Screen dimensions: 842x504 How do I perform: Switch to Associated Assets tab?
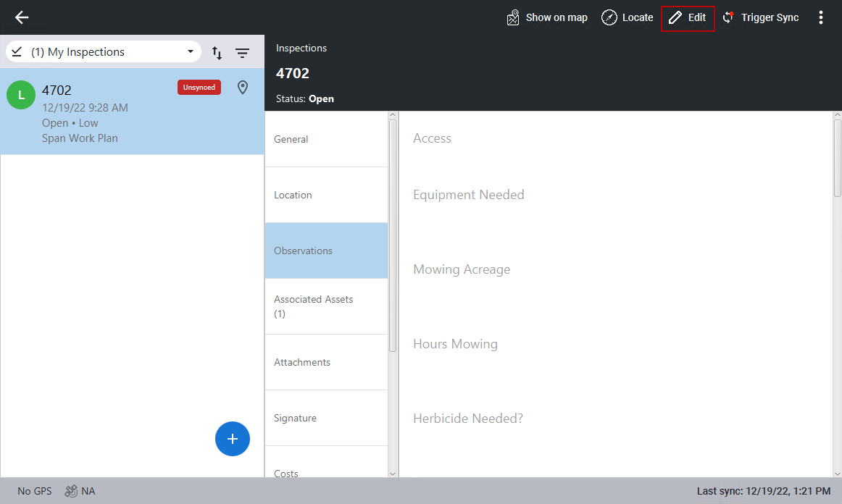[326, 306]
